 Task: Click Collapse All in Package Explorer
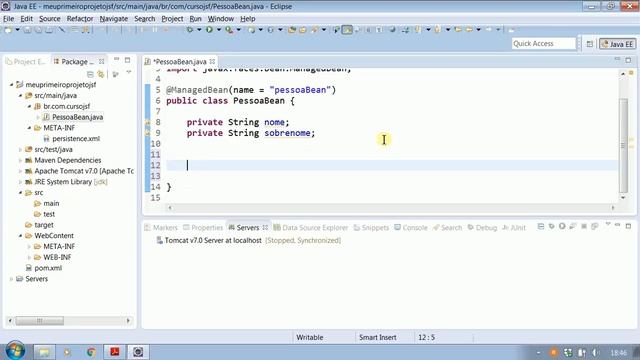90,74
